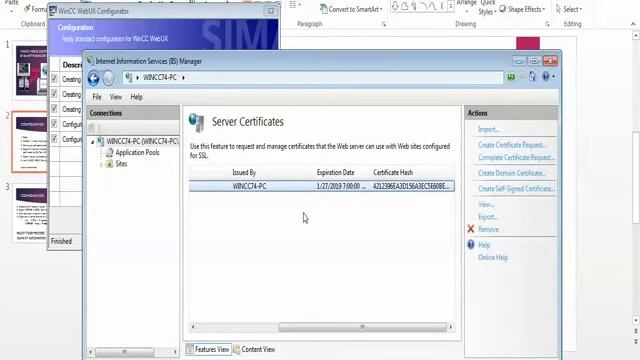Select Sites in the Connections tree

pyautogui.click(x=121, y=164)
